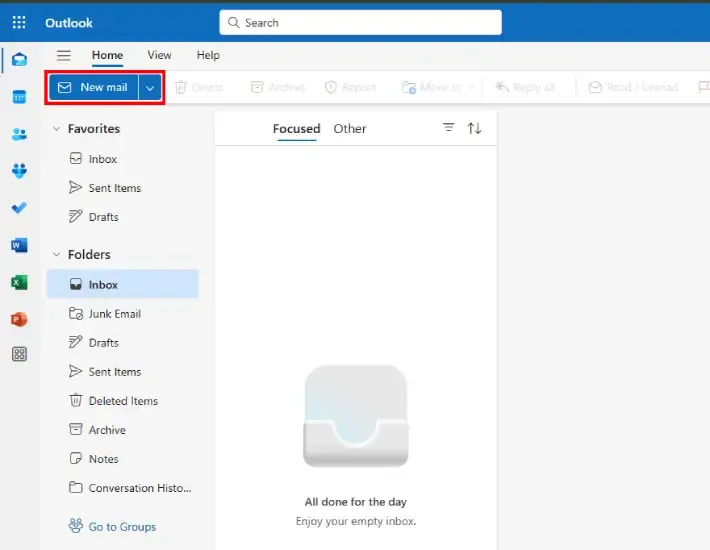Open Drafts under Folders
This screenshot has height=550, width=710.
(122, 343)
